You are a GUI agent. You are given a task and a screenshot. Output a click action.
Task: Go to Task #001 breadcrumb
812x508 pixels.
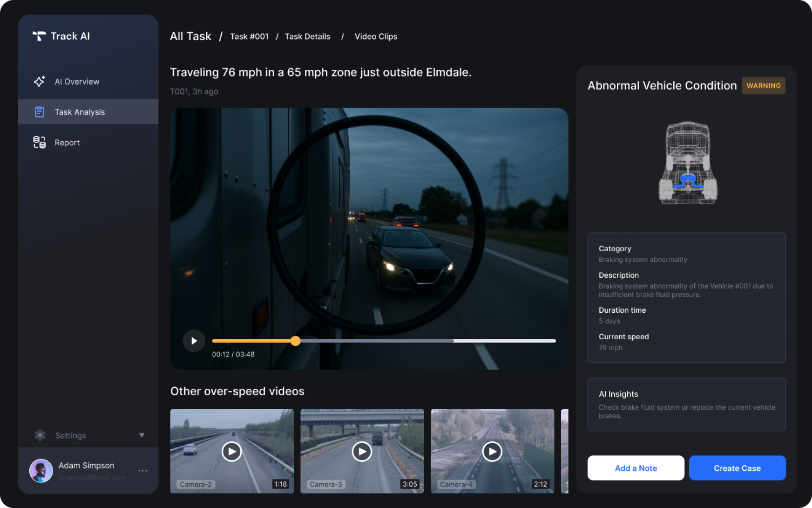tap(249, 36)
